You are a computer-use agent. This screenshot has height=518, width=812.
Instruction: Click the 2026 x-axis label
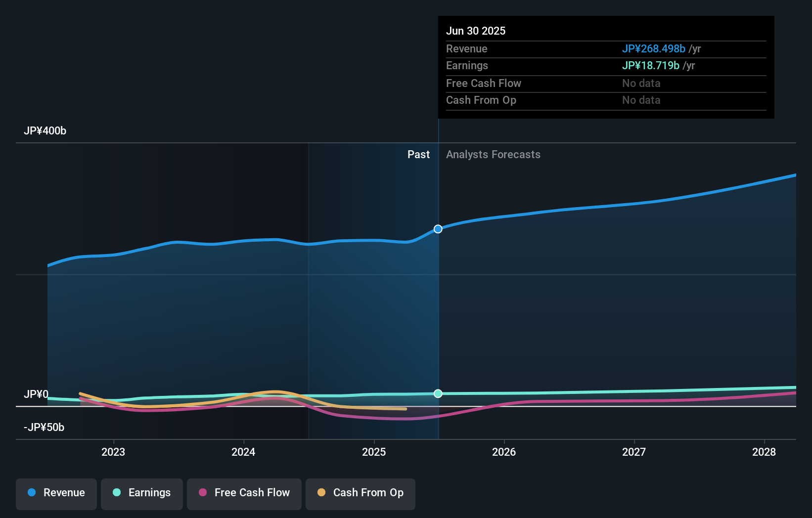[x=504, y=452]
